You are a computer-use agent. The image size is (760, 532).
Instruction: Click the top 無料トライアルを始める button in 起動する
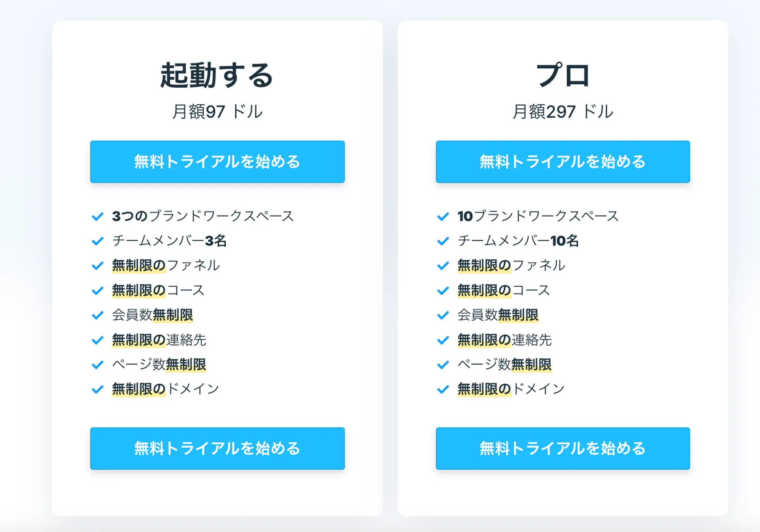pos(217,162)
